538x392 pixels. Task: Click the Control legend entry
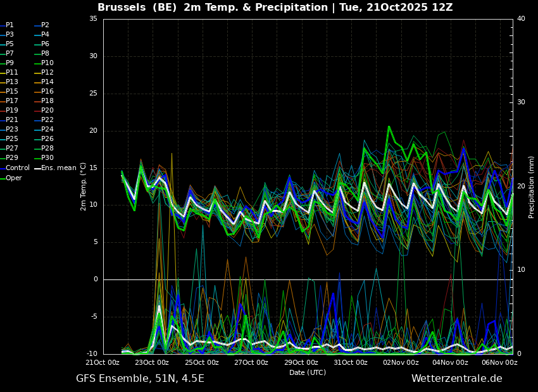pos(18,168)
